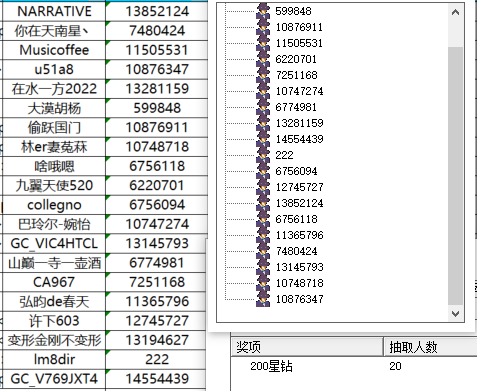The height and width of the screenshot is (391, 477).
Task: Select the cell showing 13194627
Action: coord(157,340)
